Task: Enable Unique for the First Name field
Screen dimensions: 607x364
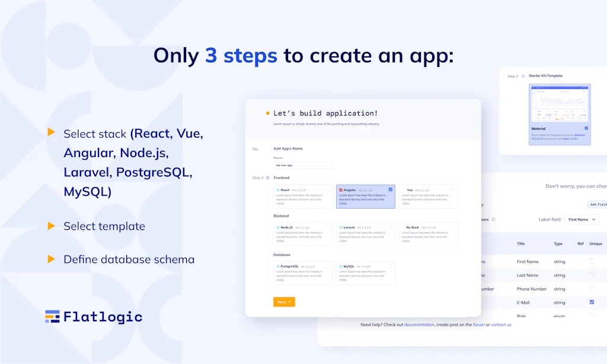Action: click(593, 261)
